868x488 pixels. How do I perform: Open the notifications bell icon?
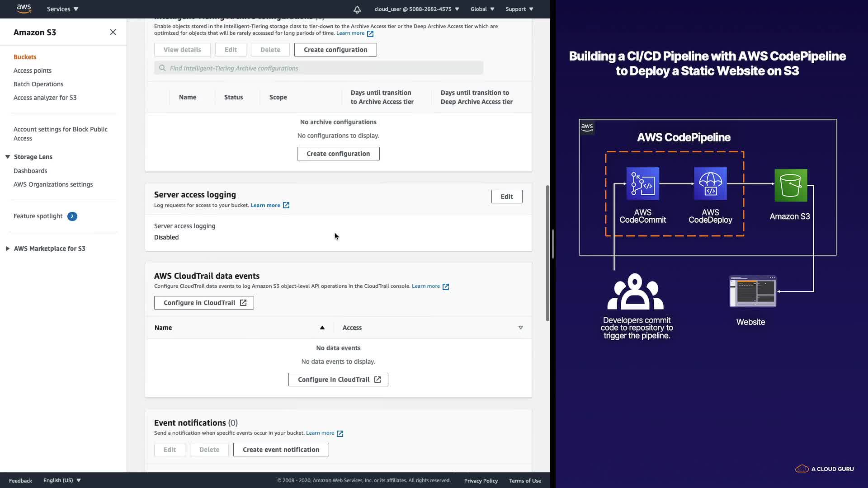pyautogui.click(x=357, y=9)
